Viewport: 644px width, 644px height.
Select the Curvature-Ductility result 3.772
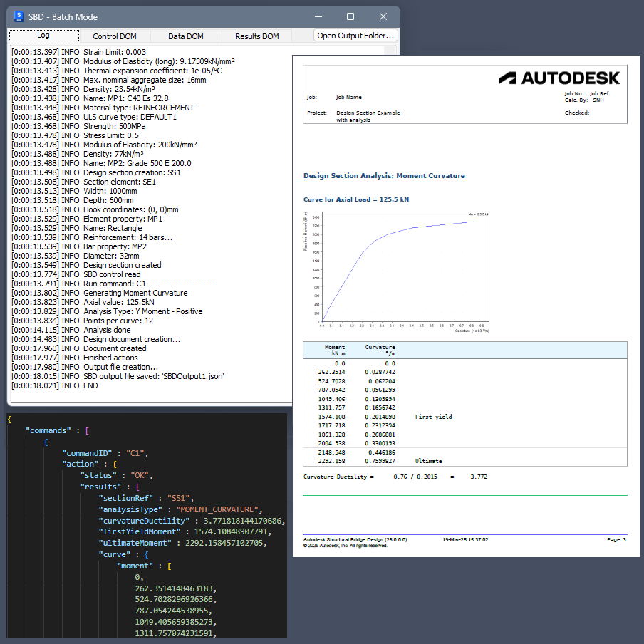tap(479, 477)
